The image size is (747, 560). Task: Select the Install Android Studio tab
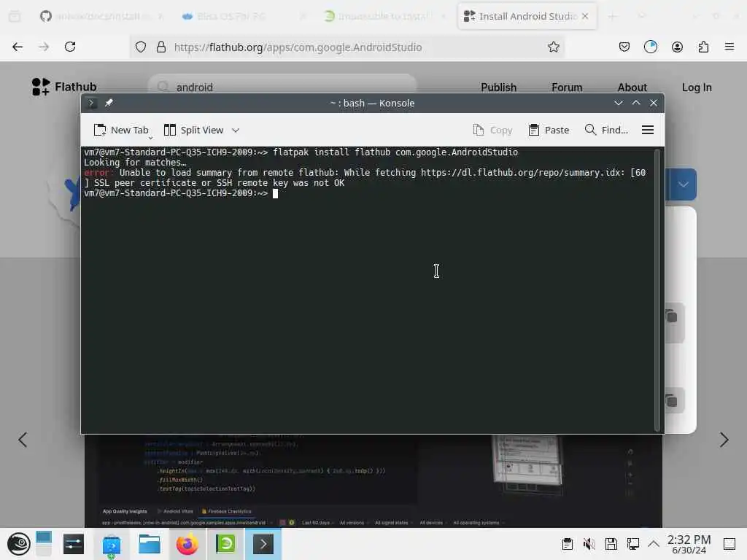(x=522, y=16)
